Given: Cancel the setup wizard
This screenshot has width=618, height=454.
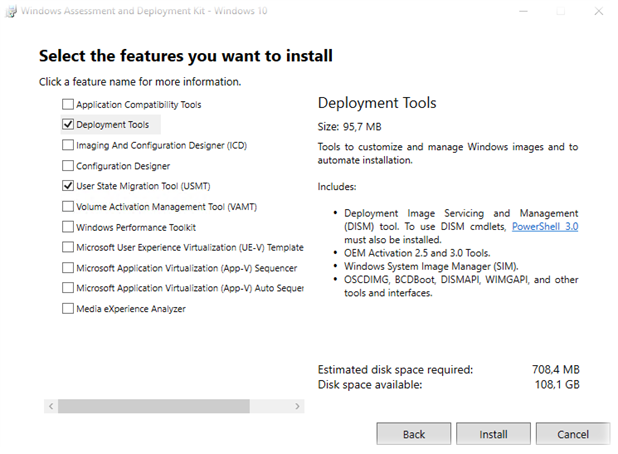Looking at the screenshot, I should tap(573, 434).
